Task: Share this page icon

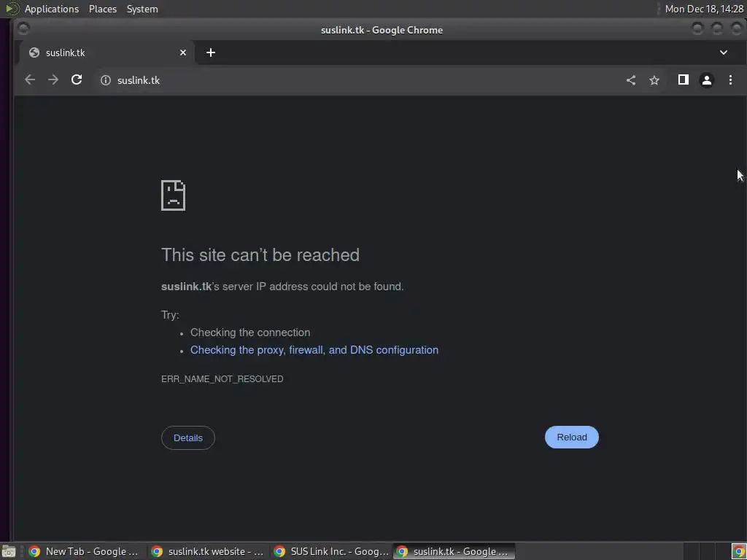Action: (x=631, y=80)
